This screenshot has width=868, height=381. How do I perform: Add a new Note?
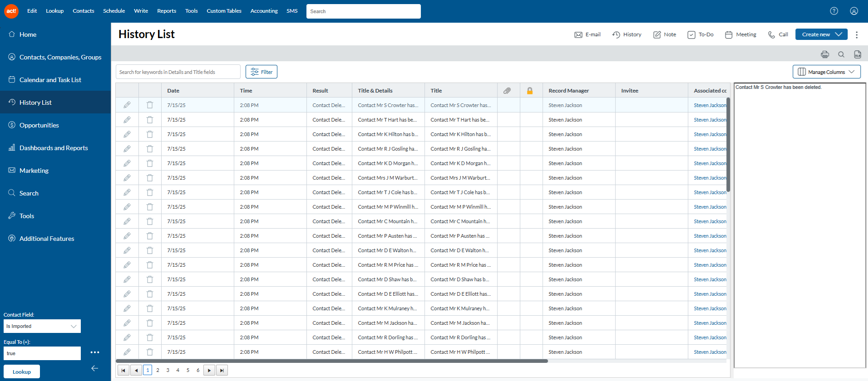tap(665, 34)
